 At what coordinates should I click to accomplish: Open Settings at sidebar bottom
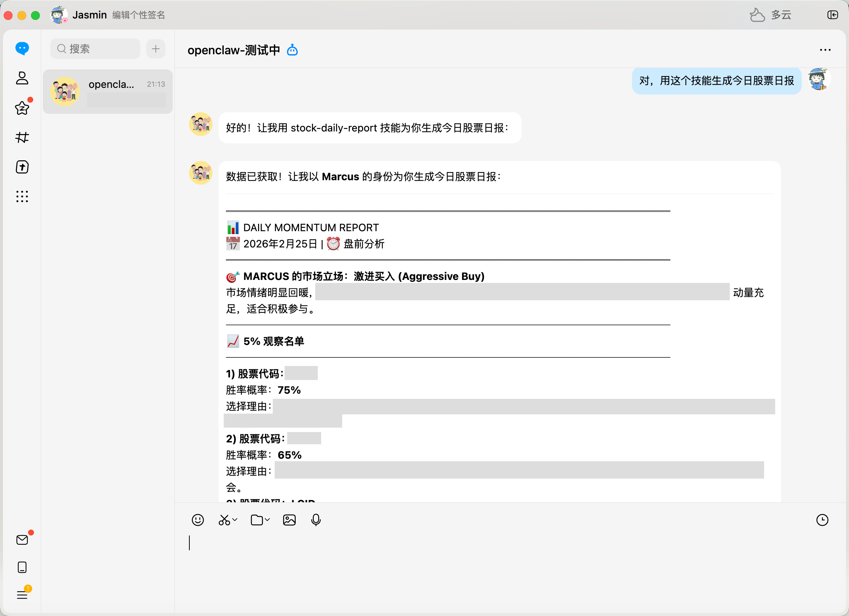[22, 595]
